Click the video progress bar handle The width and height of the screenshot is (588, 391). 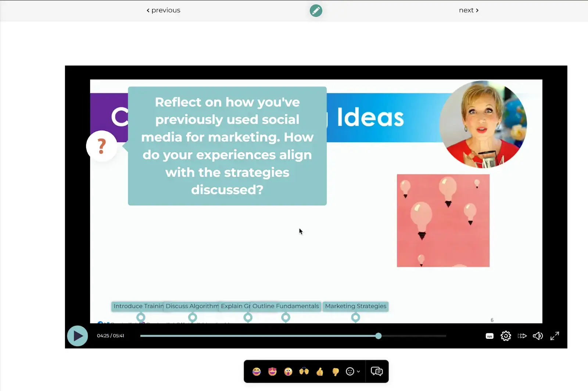(379, 336)
